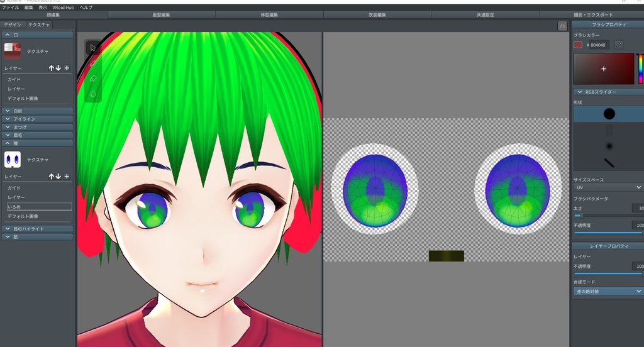Open the 表示 menu
This screenshot has width=644, height=347.
43,8
